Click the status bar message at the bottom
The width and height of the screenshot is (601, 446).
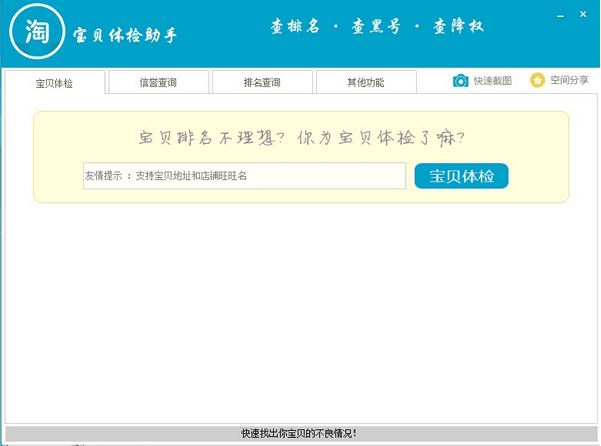[x=299, y=434]
